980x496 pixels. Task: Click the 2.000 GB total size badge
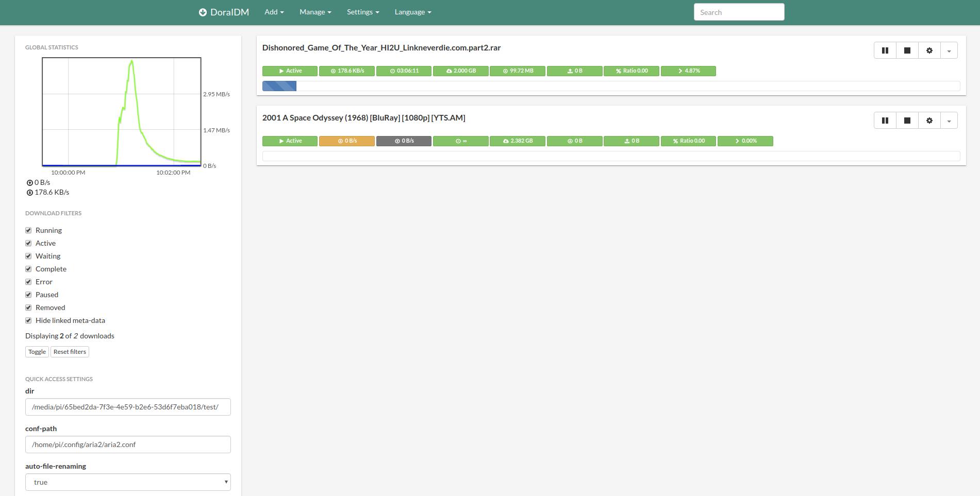click(x=461, y=71)
